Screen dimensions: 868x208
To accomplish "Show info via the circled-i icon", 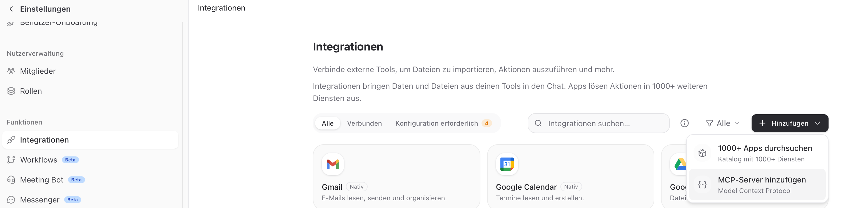I will click(x=684, y=123).
